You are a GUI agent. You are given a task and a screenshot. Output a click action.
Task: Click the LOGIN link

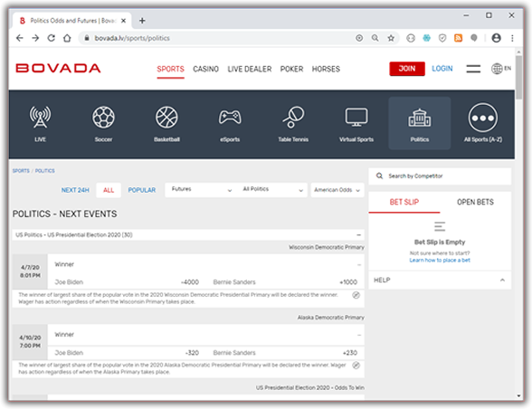[442, 69]
